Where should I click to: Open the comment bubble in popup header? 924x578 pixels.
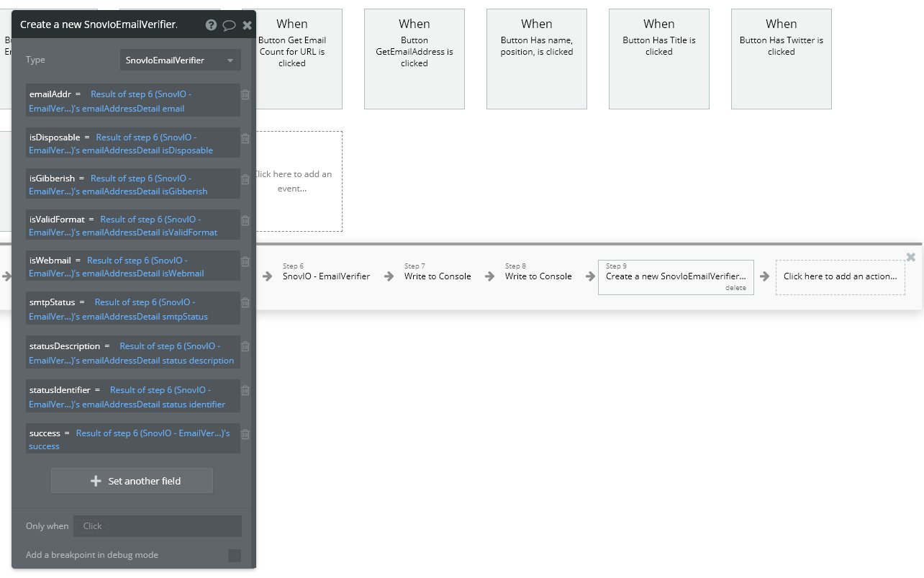pos(229,25)
